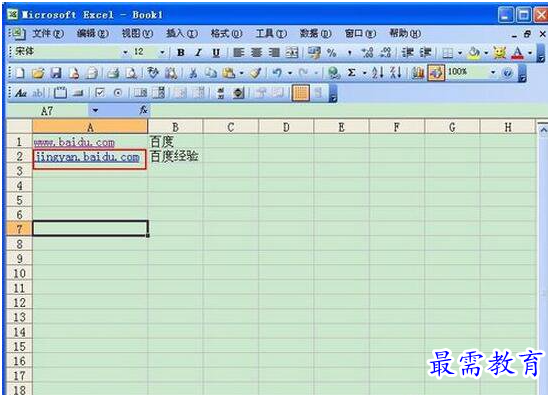This screenshot has height=395, width=551.
Task: Open the 宋体 font name dropdown
Action: pyautogui.click(x=125, y=53)
